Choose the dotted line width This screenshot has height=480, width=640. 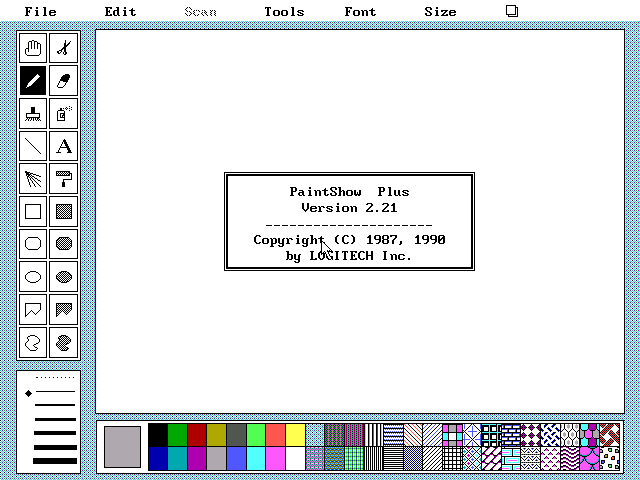[55, 378]
